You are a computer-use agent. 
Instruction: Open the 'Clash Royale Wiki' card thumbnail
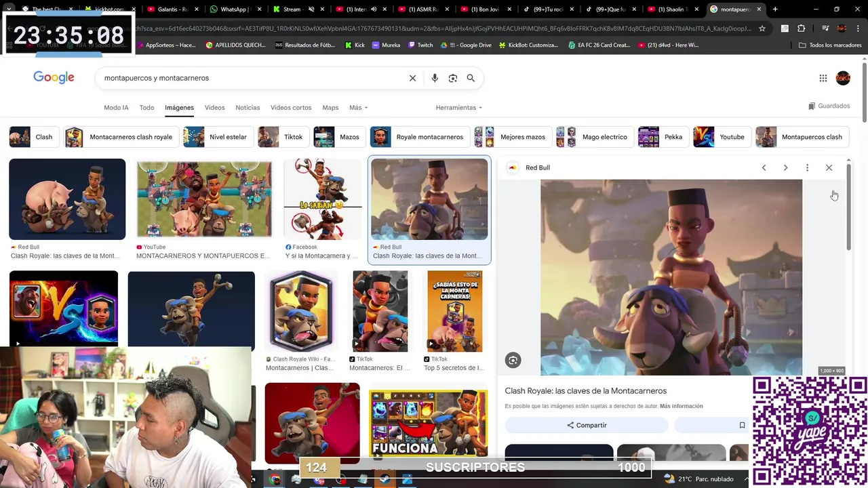coord(301,311)
